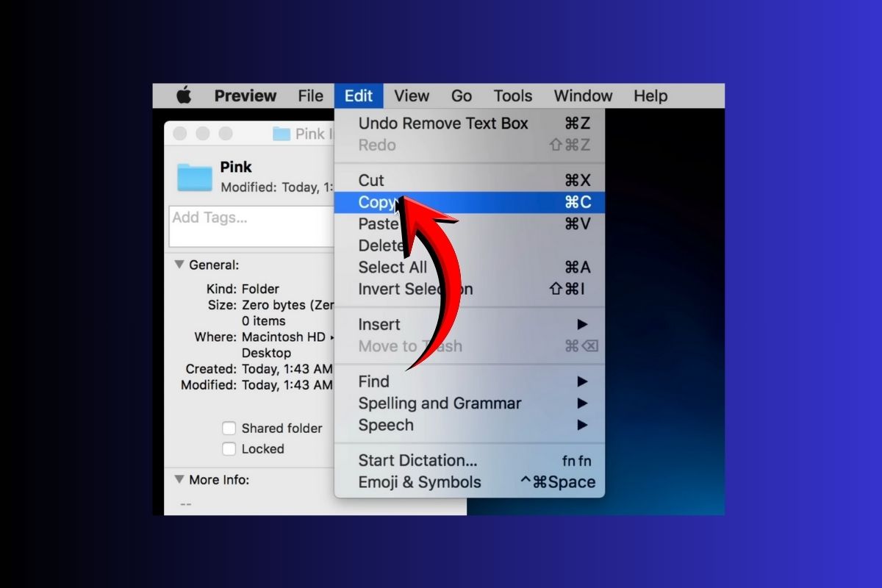Image resolution: width=882 pixels, height=588 pixels.
Task: Expand the Speech submenu
Action: pos(470,425)
